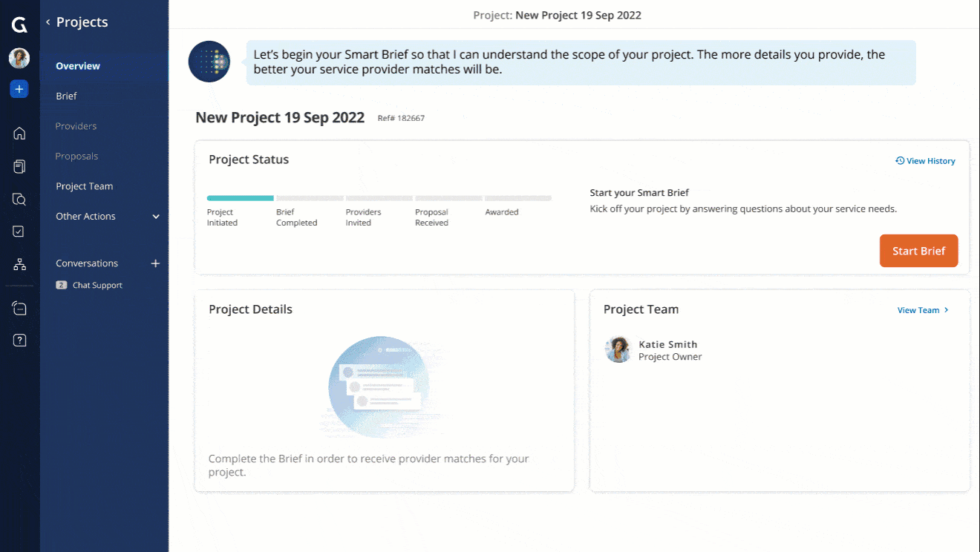The image size is (980, 552).
Task: Open the search/discovery icon in the sidebar
Action: [19, 199]
